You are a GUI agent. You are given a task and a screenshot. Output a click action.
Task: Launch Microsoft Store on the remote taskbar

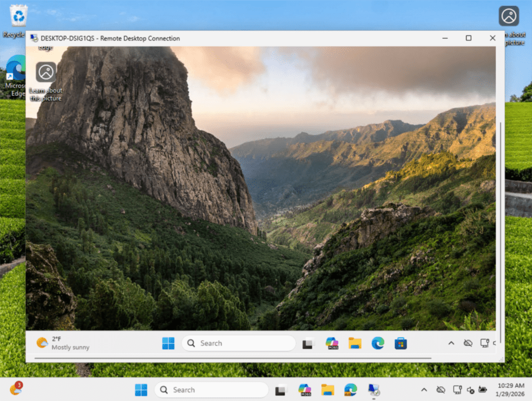[x=401, y=343]
